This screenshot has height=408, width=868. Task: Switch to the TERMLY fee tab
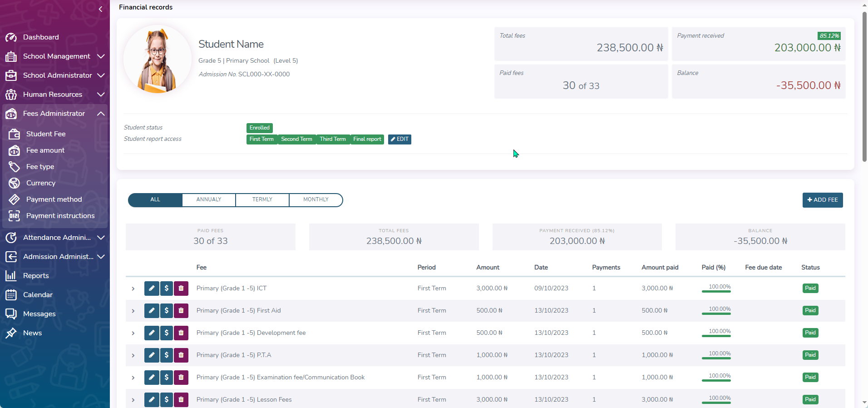262,199
